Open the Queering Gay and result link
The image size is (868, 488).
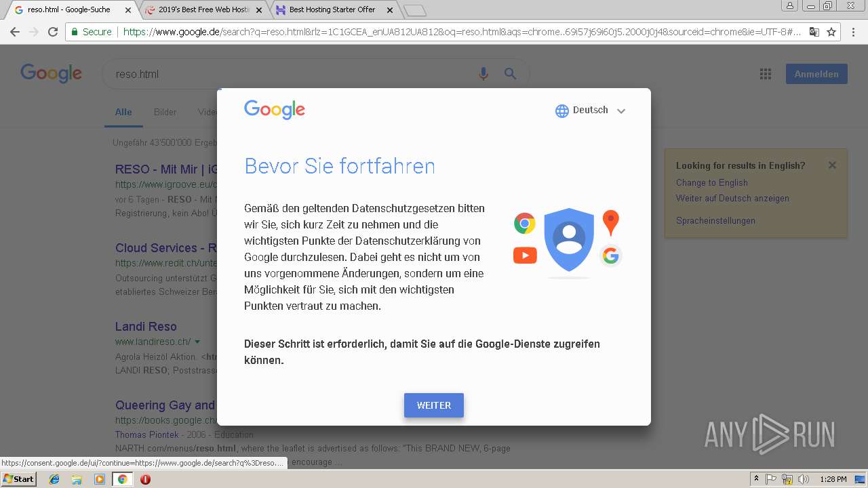pyautogui.click(x=165, y=405)
